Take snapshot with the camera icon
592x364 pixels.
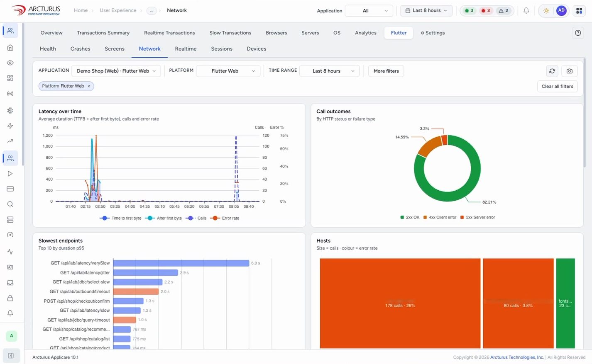(x=570, y=71)
